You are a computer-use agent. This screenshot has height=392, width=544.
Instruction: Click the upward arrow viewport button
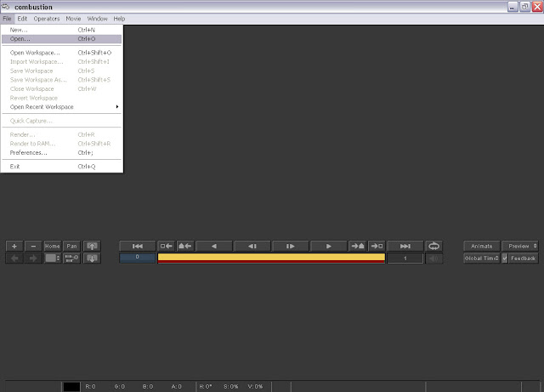pyautogui.click(x=92, y=247)
